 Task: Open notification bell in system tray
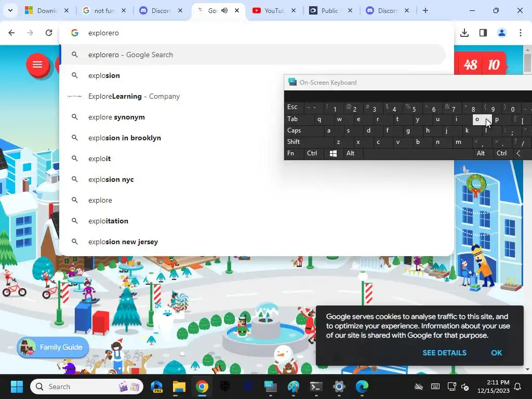click(518, 387)
